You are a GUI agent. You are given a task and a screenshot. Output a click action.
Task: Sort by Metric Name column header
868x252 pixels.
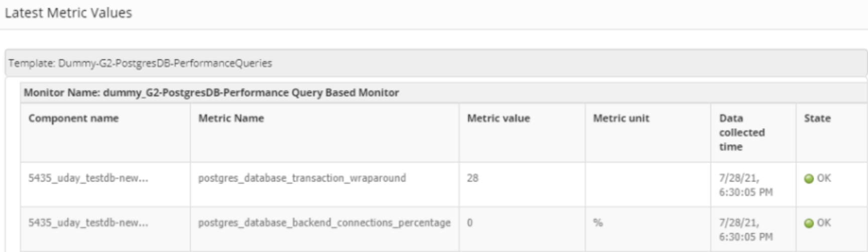[x=231, y=118]
